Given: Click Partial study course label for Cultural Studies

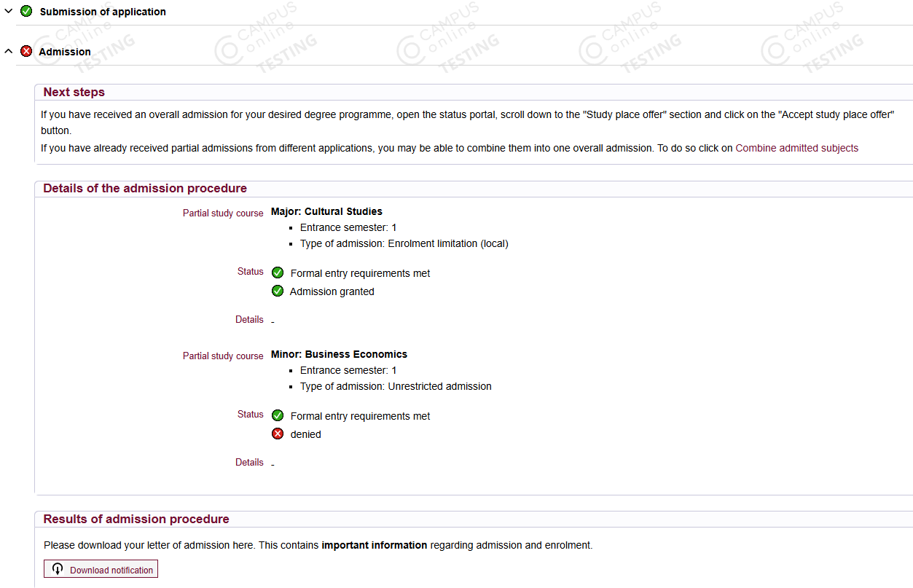Looking at the screenshot, I should tap(223, 213).
